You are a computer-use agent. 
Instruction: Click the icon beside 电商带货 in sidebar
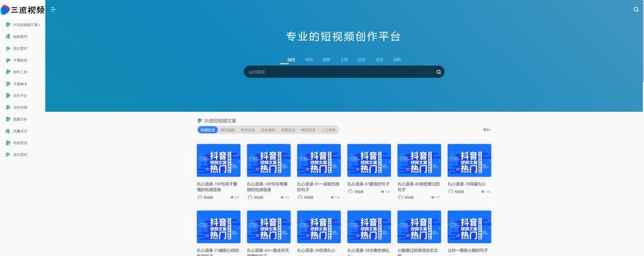[x=8, y=143]
